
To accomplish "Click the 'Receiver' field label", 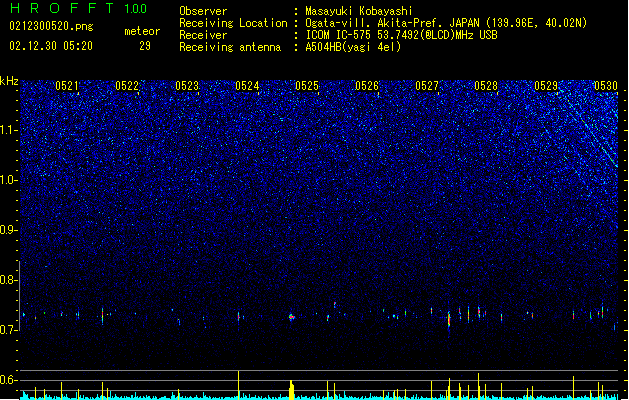I will 203,35.
